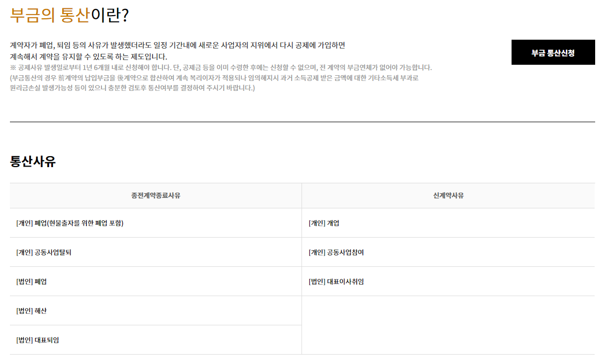
Task: Select the [법인] 폐업 cell
Action: [156, 281]
